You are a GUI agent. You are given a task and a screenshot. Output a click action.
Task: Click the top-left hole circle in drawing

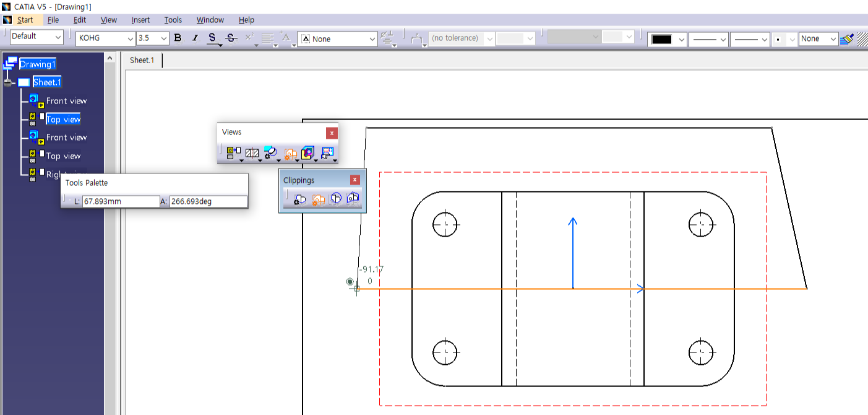point(445,224)
